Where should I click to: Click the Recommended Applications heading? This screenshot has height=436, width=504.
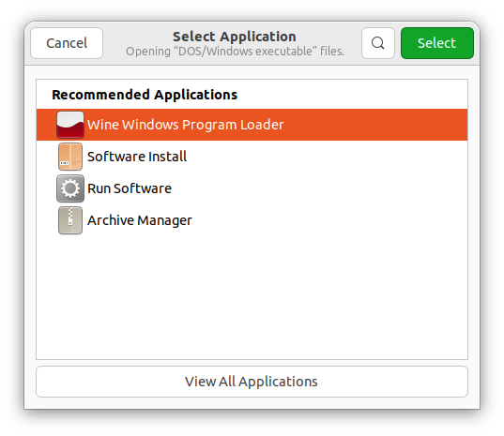point(145,95)
